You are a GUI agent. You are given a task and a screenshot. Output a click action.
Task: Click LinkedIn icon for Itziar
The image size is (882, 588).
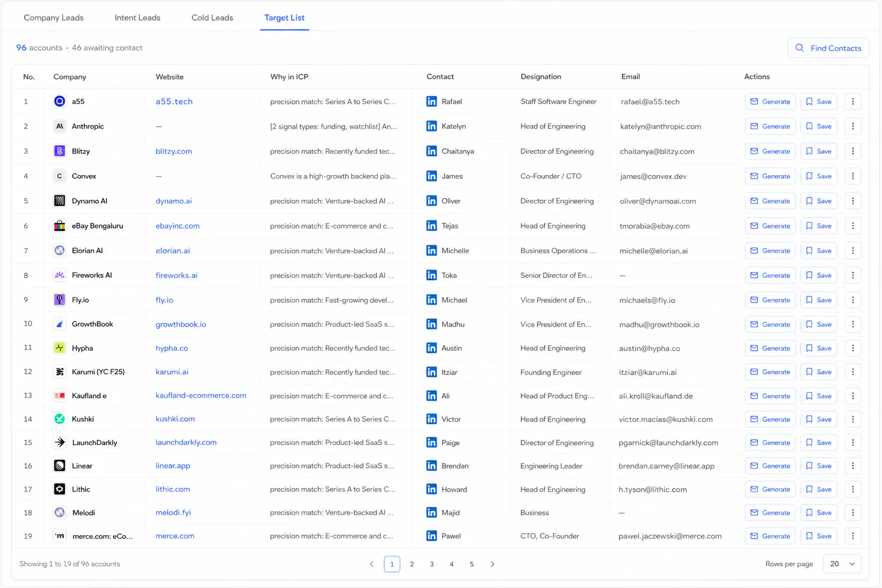tap(431, 372)
